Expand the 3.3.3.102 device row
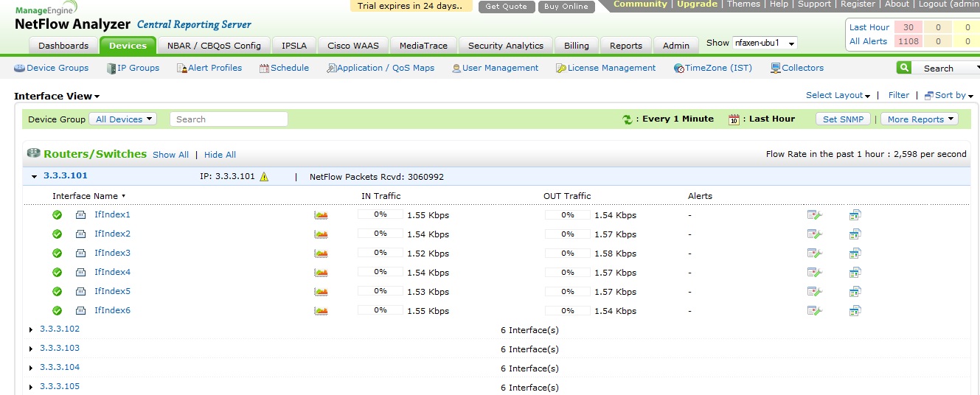 [x=31, y=329]
